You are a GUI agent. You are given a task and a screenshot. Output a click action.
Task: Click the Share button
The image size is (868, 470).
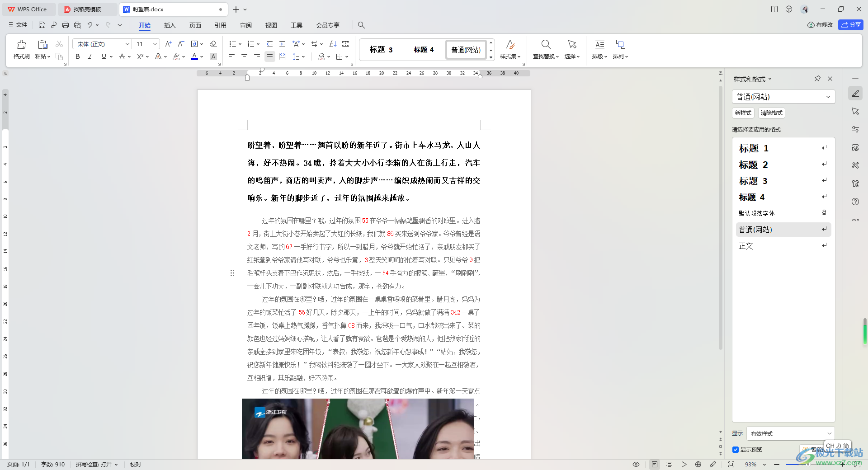click(850, 25)
